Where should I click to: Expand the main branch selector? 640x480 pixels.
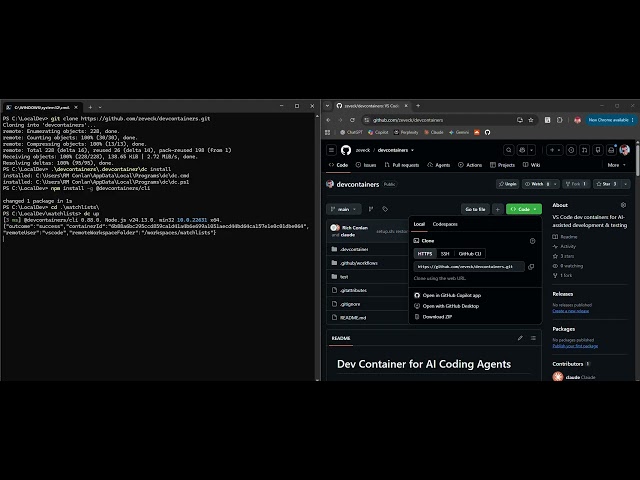click(x=344, y=209)
